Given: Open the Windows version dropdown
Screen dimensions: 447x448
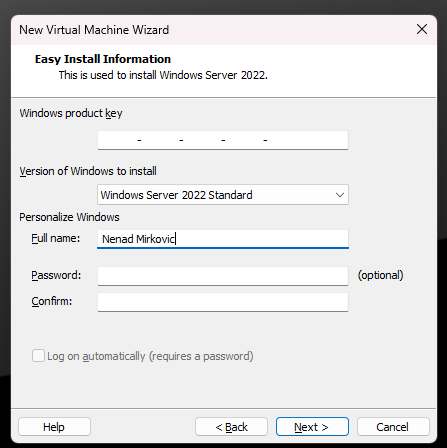Looking at the screenshot, I should (x=223, y=195).
